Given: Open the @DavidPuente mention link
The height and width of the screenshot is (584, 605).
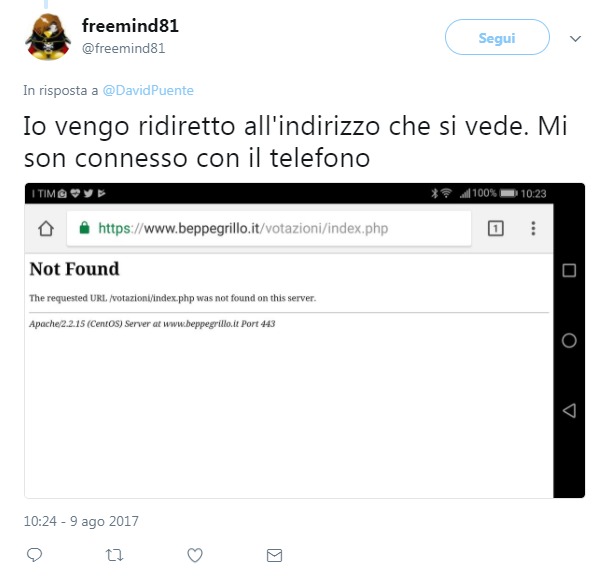Looking at the screenshot, I should (x=148, y=90).
